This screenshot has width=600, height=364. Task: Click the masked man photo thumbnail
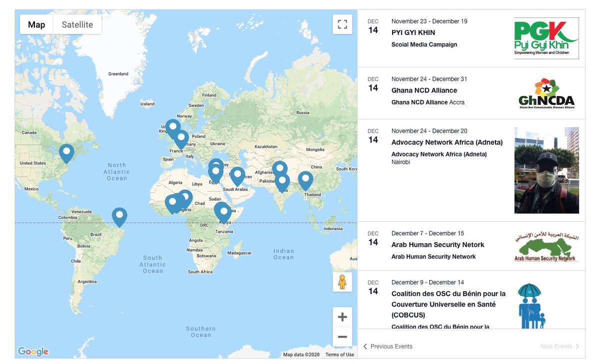coord(546,170)
